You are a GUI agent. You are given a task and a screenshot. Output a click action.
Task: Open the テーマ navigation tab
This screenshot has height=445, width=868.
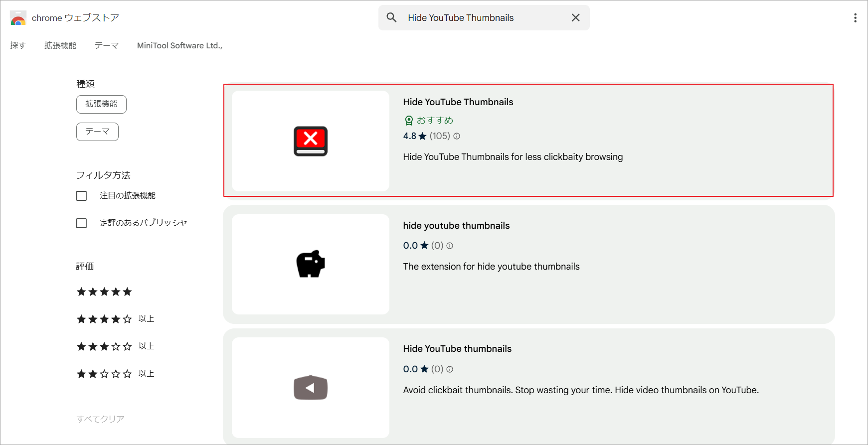click(x=107, y=45)
